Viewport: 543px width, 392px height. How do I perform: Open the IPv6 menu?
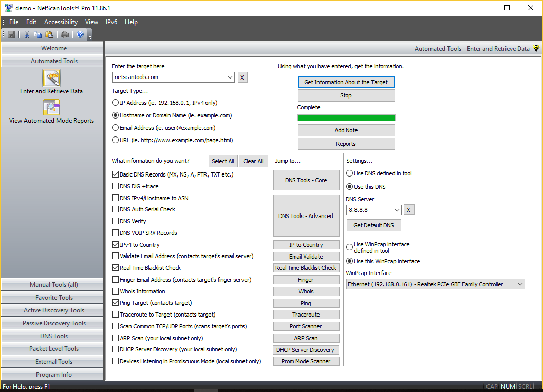pos(111,22)
